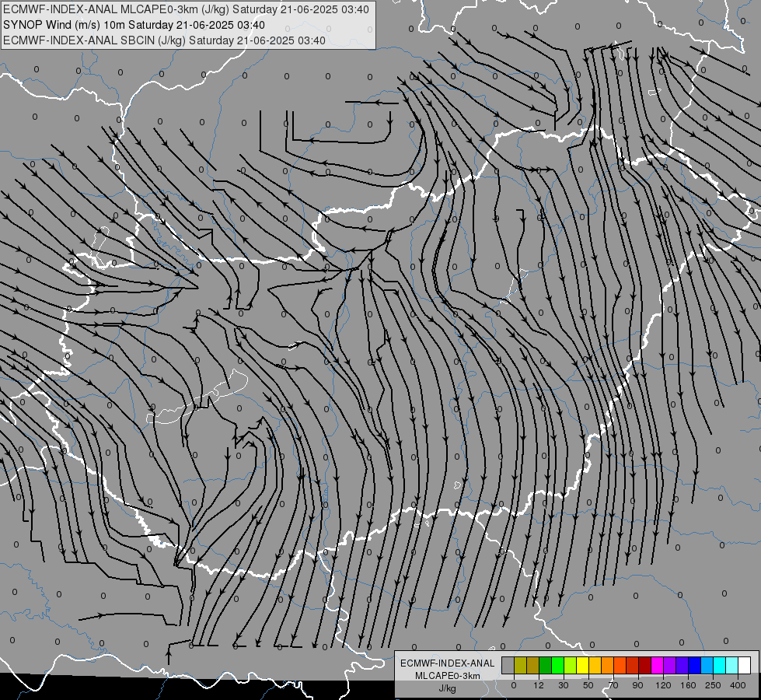Click the legend value 160
761x700 pixels.
pyautogui.click(x=688, y=685)
